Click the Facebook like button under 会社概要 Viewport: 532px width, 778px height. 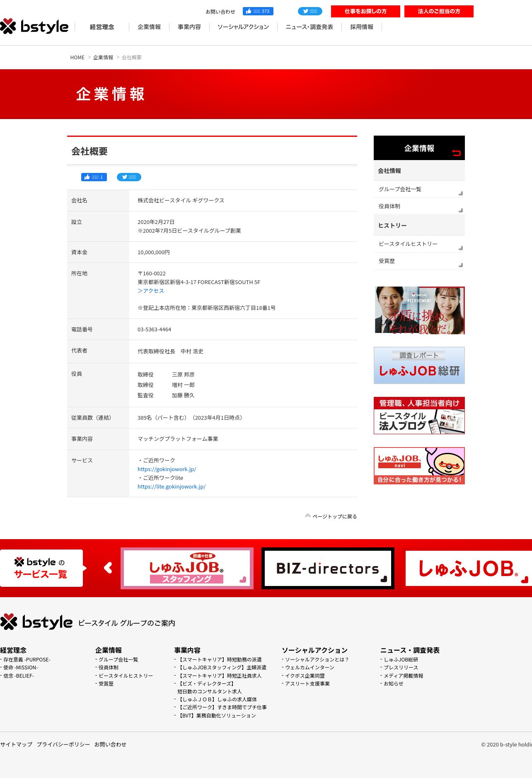(x=94, y=177)
